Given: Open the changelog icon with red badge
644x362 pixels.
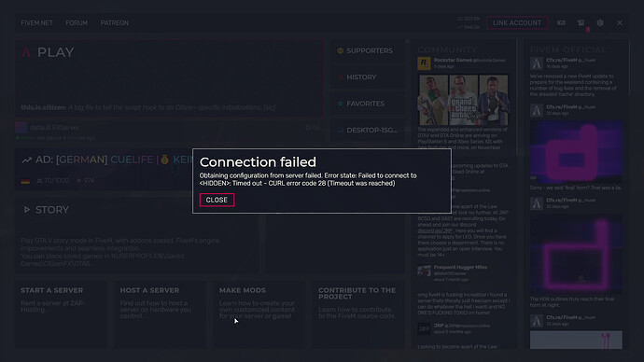Looking at the screenshot, I should click(x=581, y=23).
